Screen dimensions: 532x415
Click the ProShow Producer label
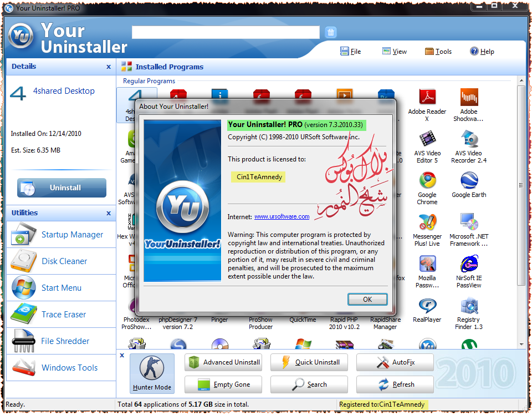pos(260,323)
